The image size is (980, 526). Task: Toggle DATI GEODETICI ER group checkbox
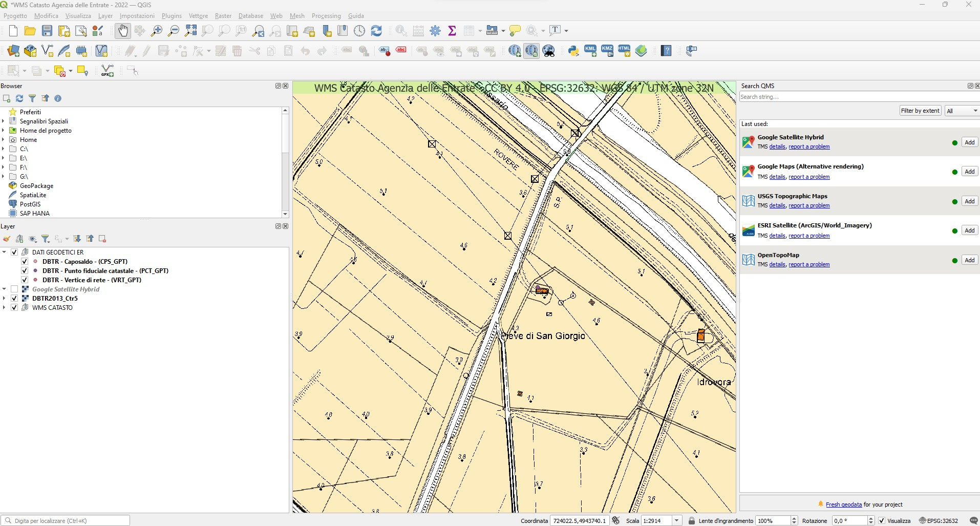tap(14, 252)
